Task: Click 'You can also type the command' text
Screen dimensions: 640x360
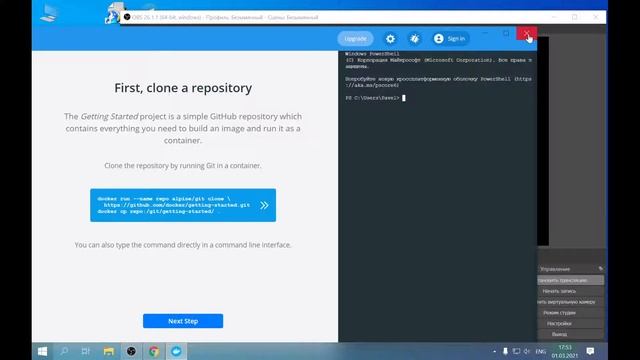Action: tap(183, 245)
